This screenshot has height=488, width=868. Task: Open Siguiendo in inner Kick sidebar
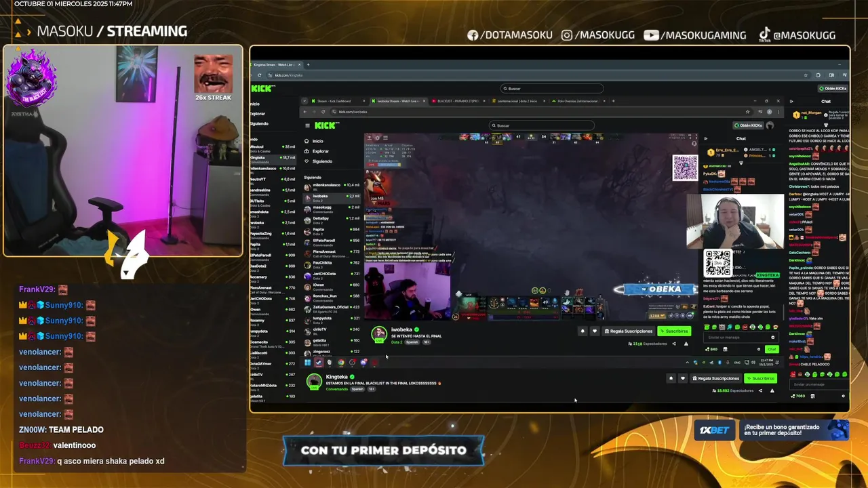[322, 161]
